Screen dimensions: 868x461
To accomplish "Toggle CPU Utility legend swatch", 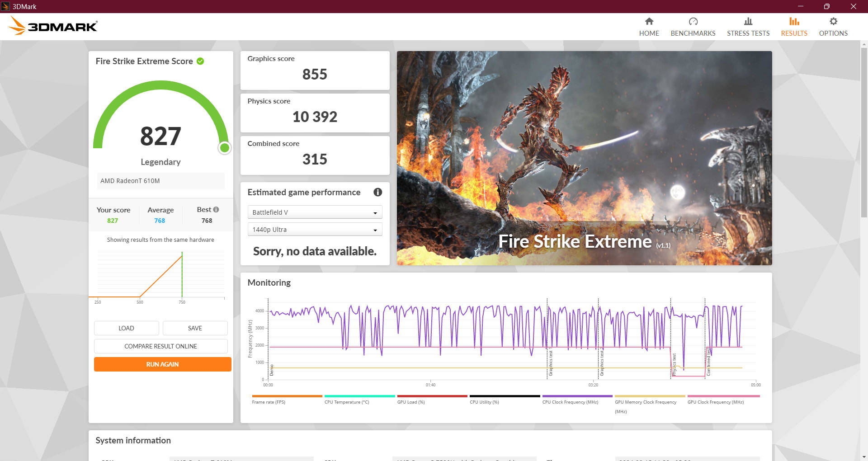I will (505, 396).
